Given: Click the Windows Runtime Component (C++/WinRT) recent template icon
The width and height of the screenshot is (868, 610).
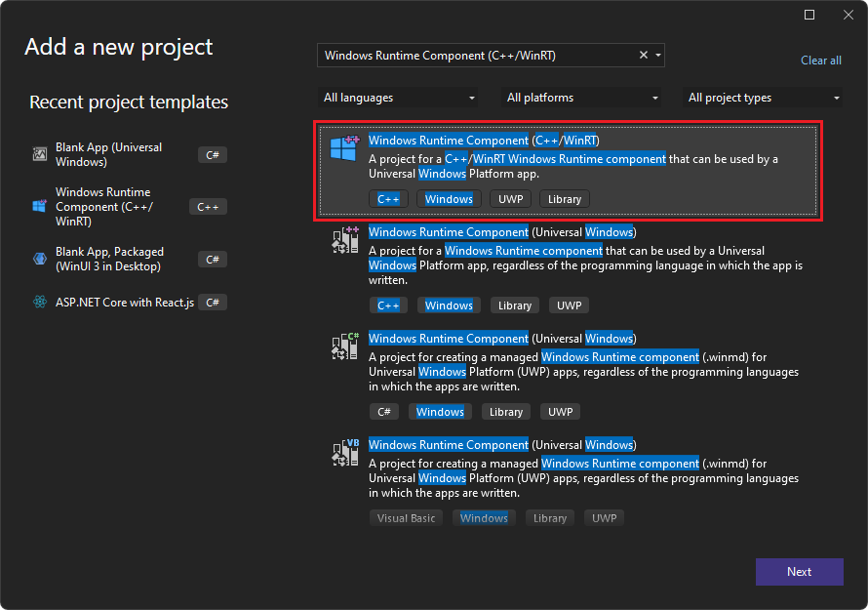Looking at the screenshot, I should click(x=39, y=206).
